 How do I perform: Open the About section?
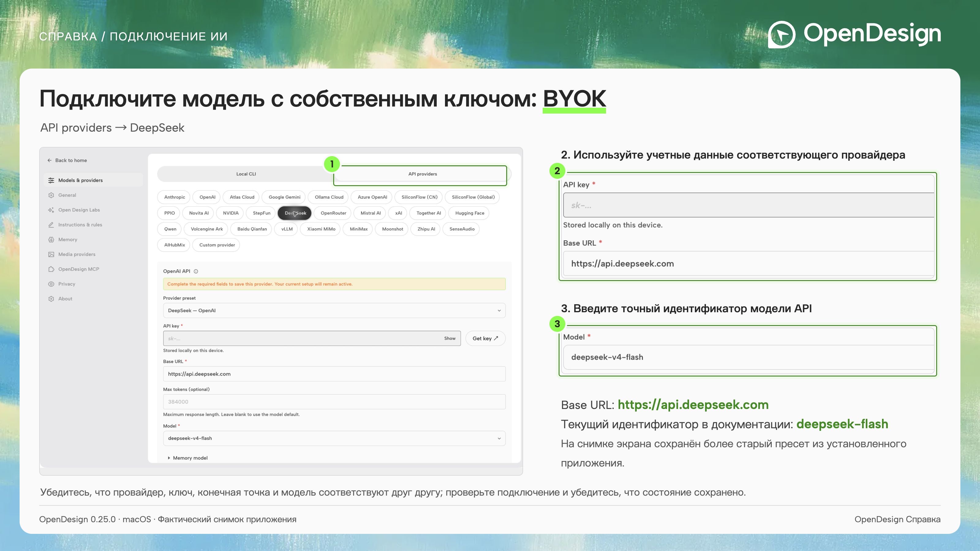point(93,299)
